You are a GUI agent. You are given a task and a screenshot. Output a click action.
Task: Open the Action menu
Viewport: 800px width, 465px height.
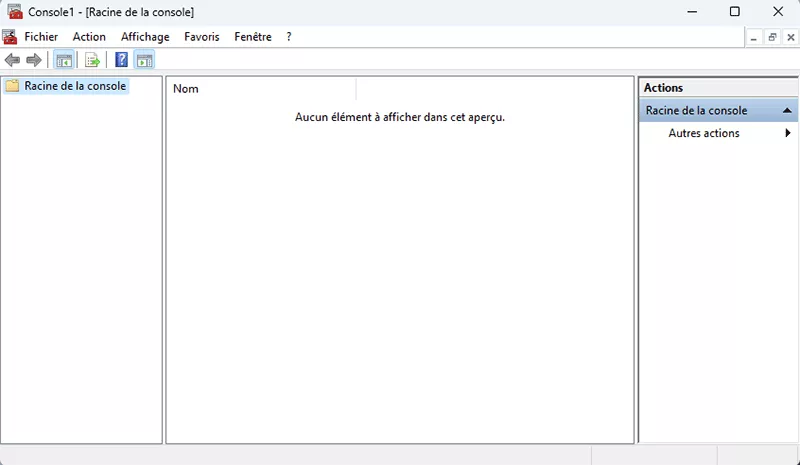[x=89, y=37]
